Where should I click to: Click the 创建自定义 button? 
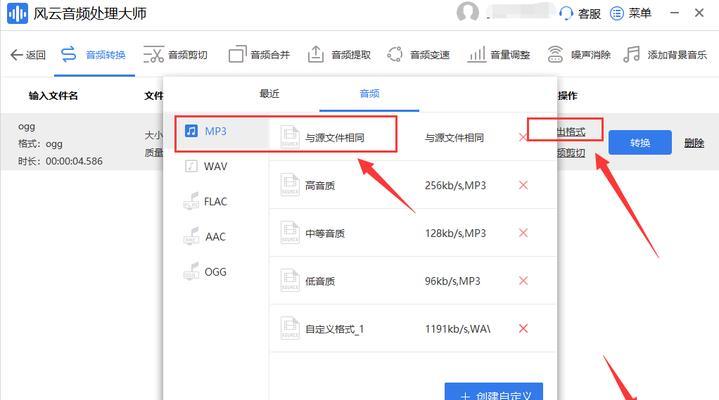(494, 393)
